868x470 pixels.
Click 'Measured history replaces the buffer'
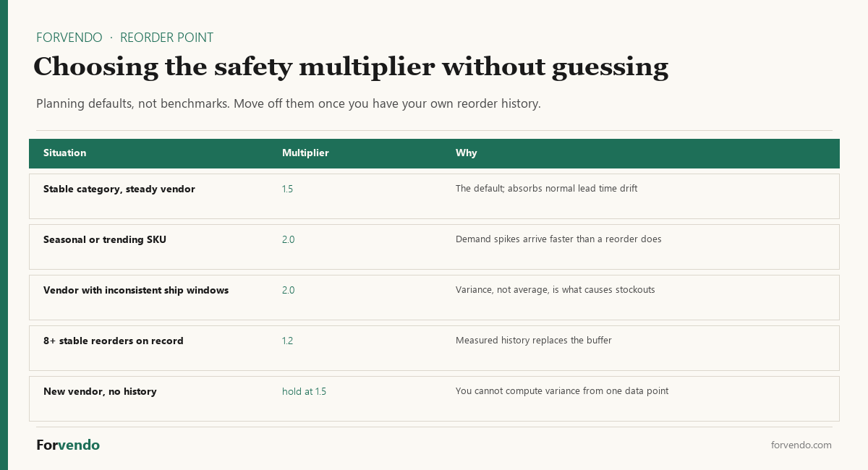coord(533,341)
